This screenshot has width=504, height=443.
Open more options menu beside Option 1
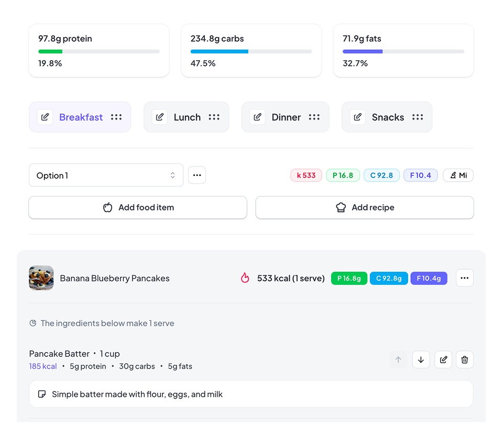click(197, 175)
